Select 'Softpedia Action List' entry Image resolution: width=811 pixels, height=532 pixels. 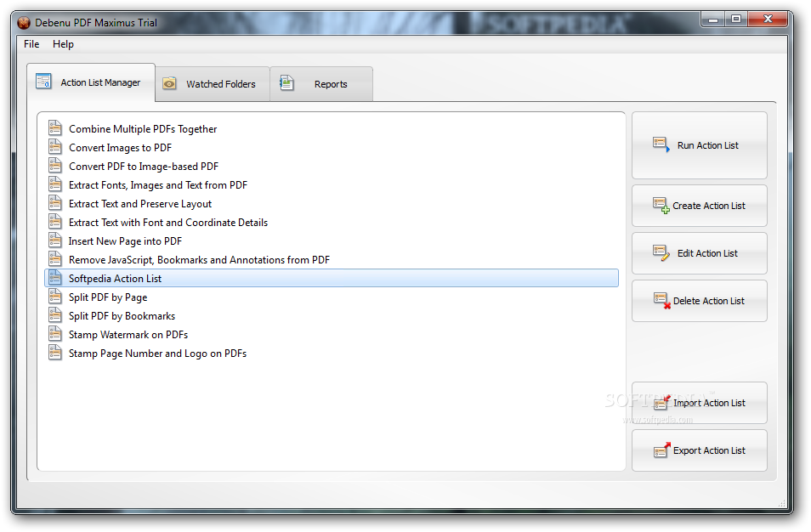point(331,278)
